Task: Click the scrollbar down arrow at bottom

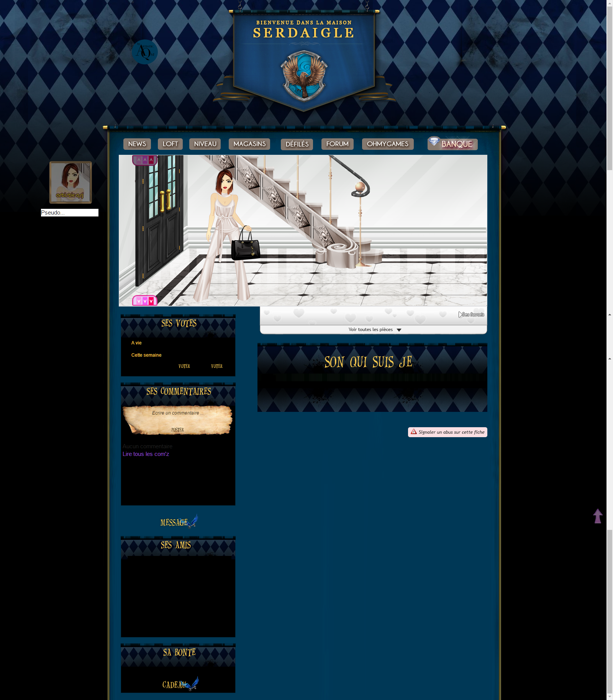Action: 610,697
